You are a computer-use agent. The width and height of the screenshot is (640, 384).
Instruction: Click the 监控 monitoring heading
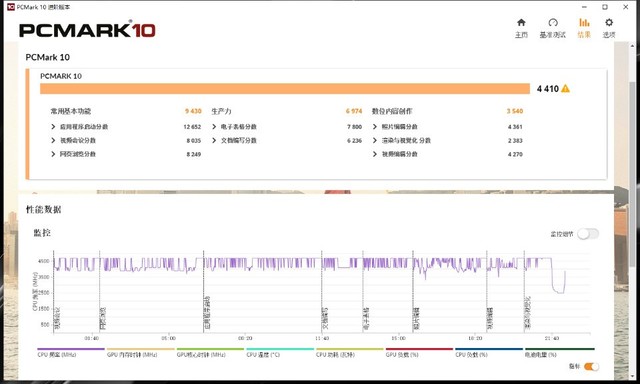click(42, 233)
